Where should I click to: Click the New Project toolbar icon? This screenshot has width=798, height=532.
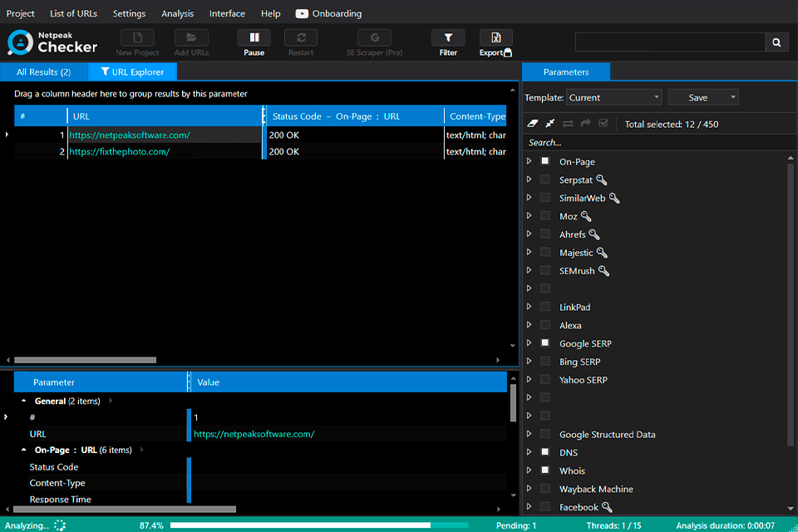[x=137, y=38]
